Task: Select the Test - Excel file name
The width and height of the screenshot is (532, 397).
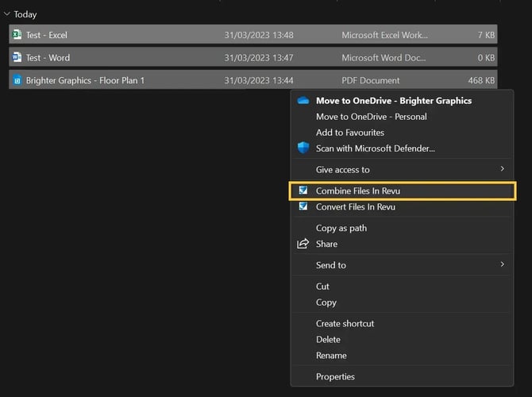Action: coord(47,35)
